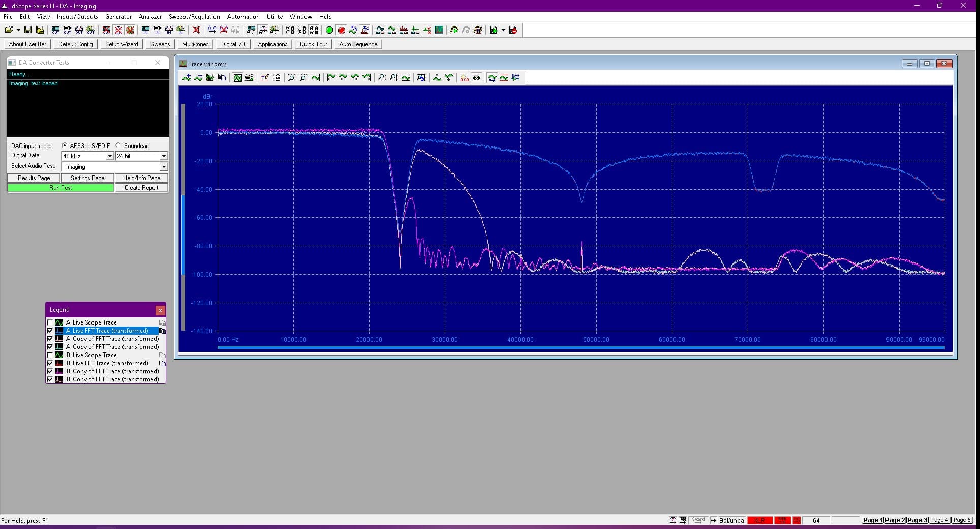Select AES3 or S/PDIF input mode
The width and height of the screenshot is (980, 529).
(x=64, y=145)
